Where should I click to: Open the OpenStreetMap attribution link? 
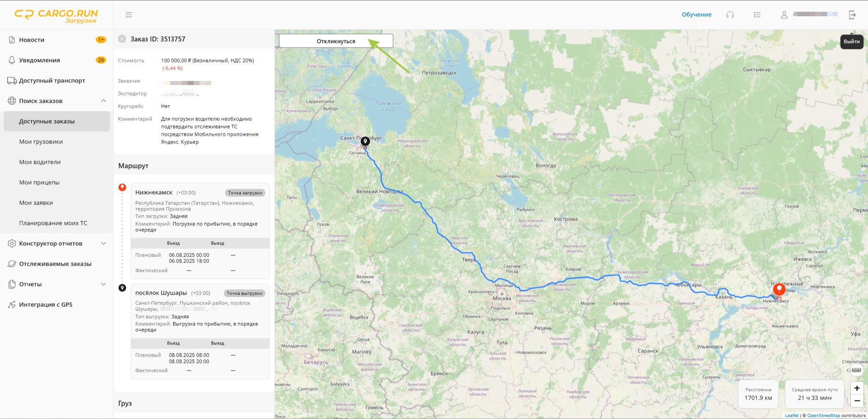coord(823,415)
